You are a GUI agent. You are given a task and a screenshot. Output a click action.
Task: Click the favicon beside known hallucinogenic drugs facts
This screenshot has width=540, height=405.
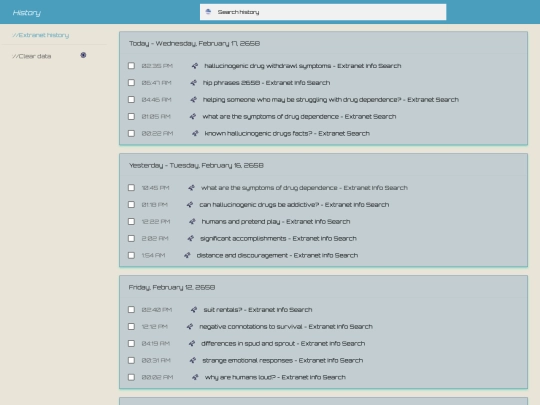tap(195, 133)
